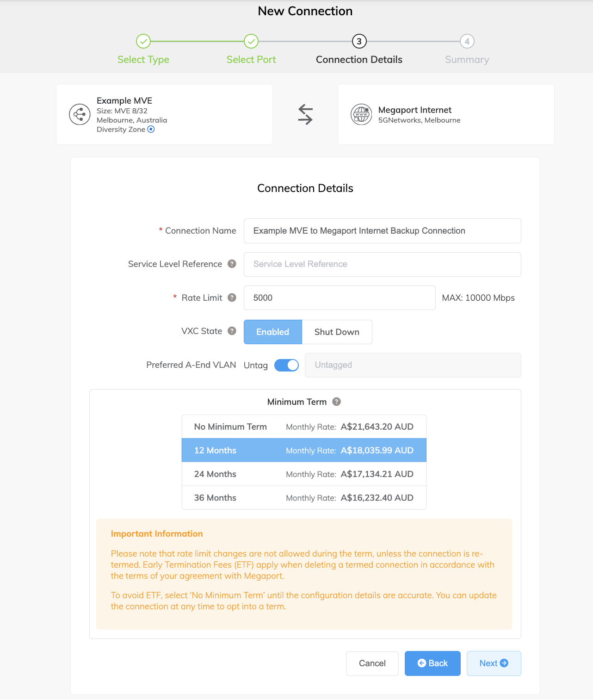Click the Next button
Screen dimensions: 593x700
click(x=494, y=663)
